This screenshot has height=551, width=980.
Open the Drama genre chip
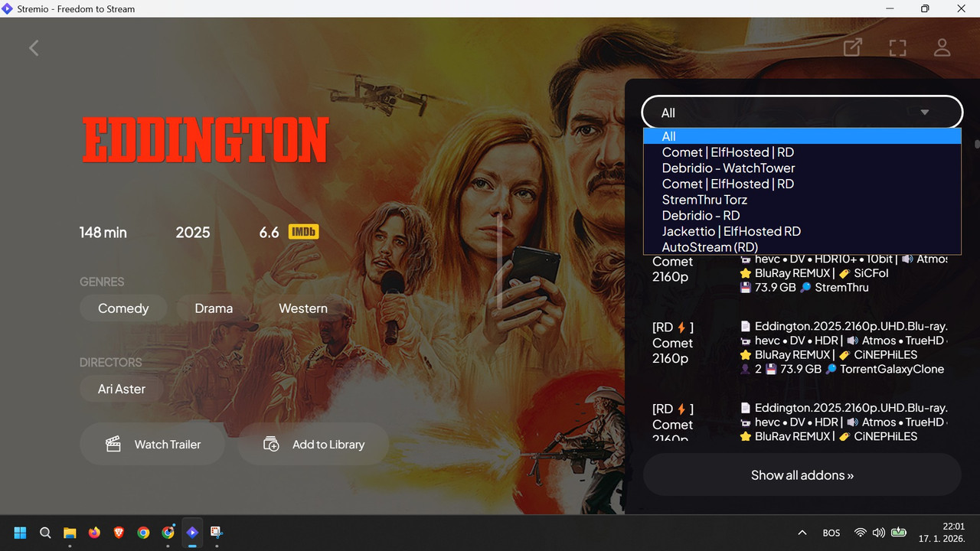click(214, 308)
